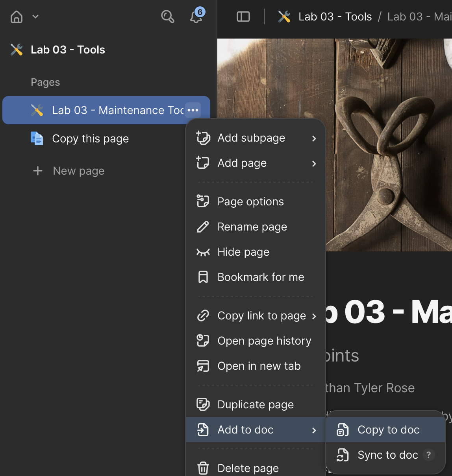Select 'Open page history' menu item
452x476 pixels.
[x=256, y=341]
